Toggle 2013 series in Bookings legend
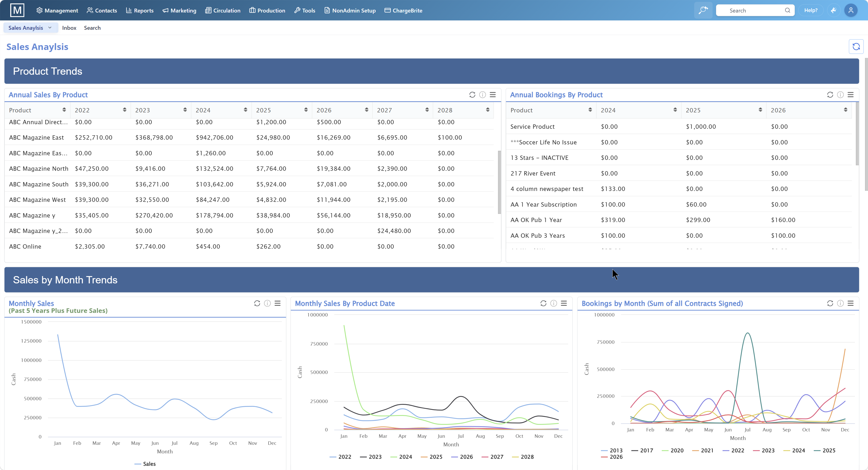This screenshot has width=868, height=470. [x=611, y=450]
